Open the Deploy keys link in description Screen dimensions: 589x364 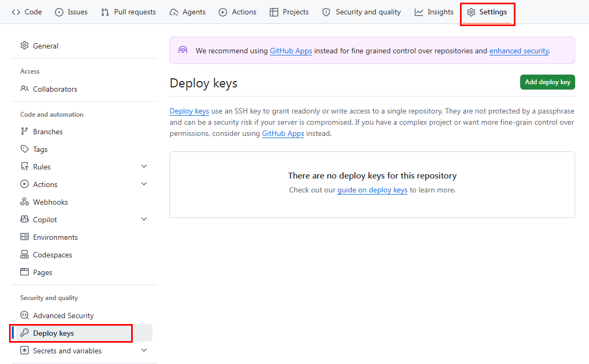(189, 111)
